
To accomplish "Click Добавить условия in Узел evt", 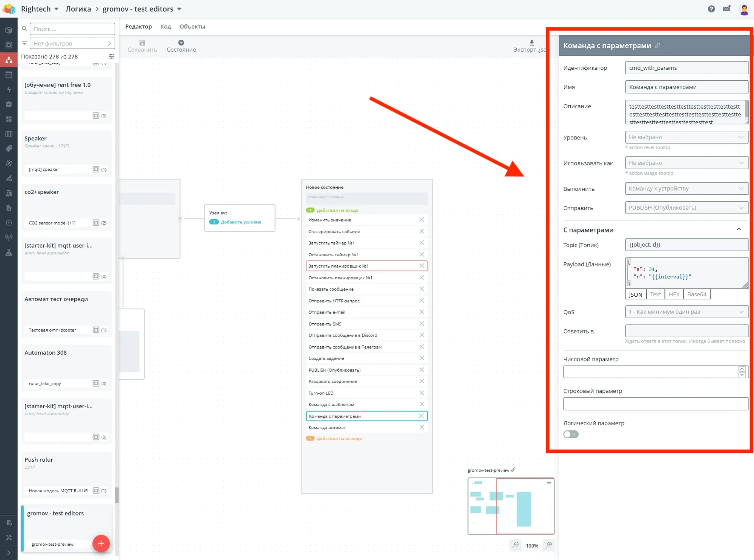I will click(x=241, y=222).
